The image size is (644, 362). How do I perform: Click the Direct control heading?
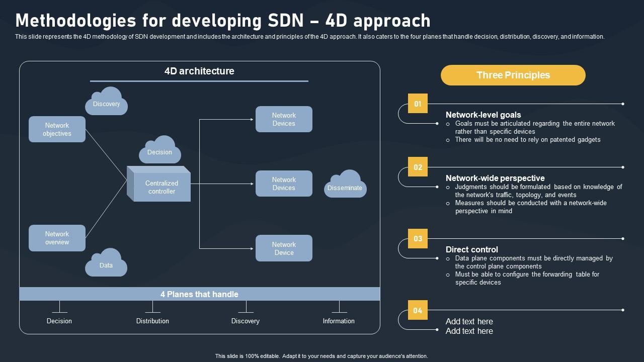pos(472,249)
